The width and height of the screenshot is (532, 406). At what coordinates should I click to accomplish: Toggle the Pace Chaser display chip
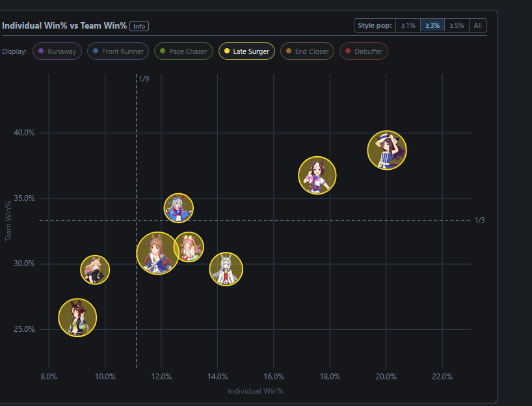[183, 51]
